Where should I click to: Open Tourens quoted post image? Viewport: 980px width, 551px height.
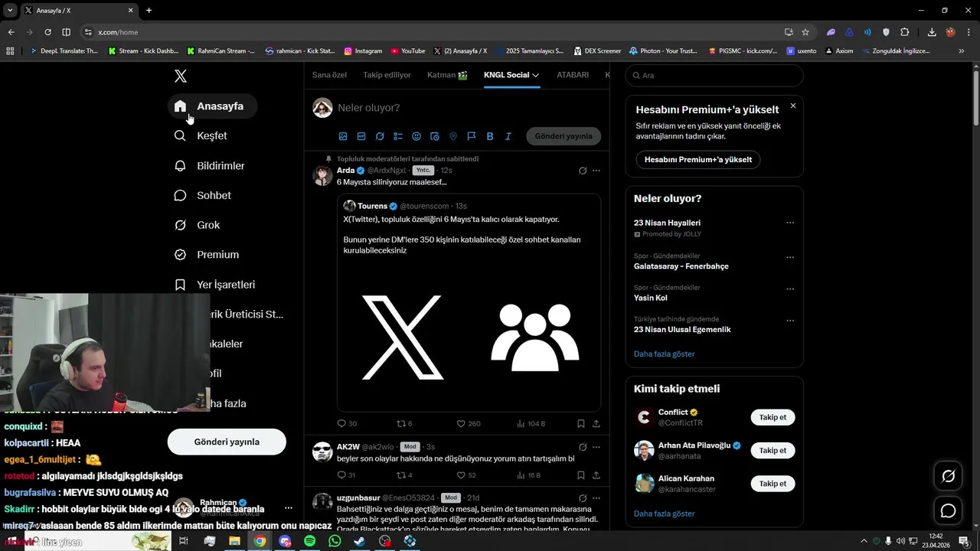469,337
